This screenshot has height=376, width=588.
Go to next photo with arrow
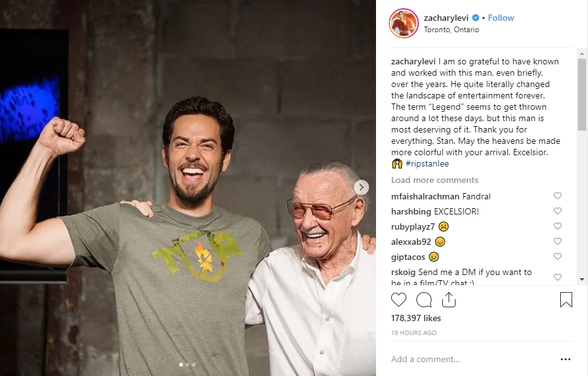[x=362, y=187]
